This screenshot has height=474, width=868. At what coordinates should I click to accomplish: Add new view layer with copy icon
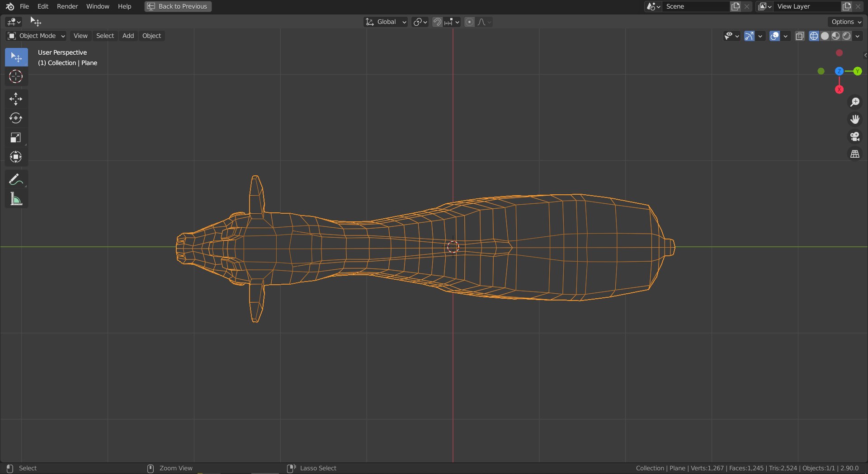pyautogui.click(x=847, y=6)
